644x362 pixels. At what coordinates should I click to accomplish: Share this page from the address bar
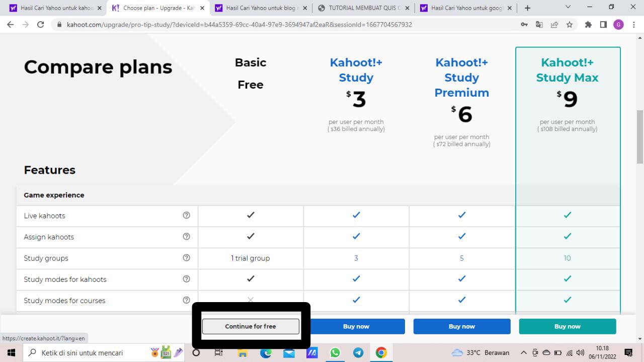point(554,24)
